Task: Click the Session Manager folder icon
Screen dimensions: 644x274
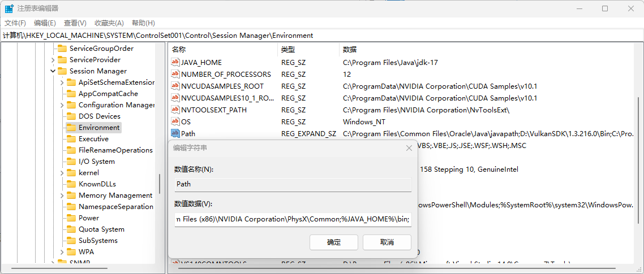Action: [62, 71]
